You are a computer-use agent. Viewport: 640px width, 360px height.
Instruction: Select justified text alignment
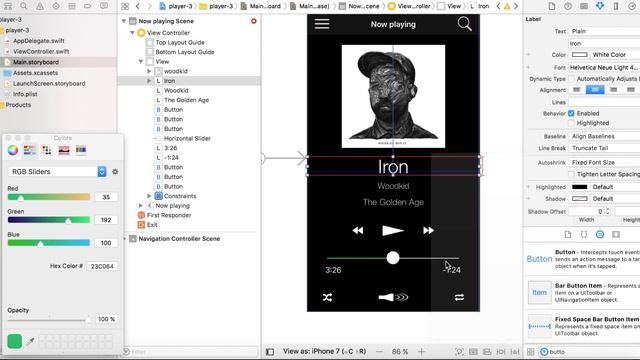point(631,90)
